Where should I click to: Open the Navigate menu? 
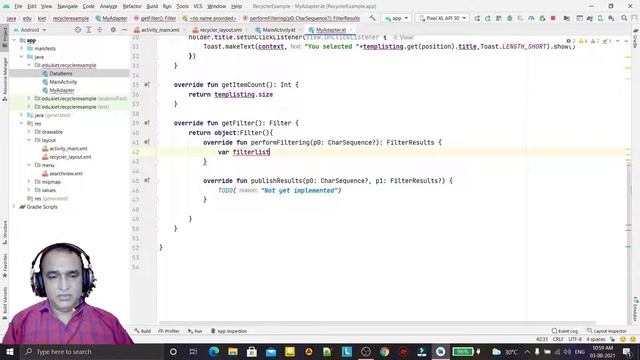(x=67, y=6)
